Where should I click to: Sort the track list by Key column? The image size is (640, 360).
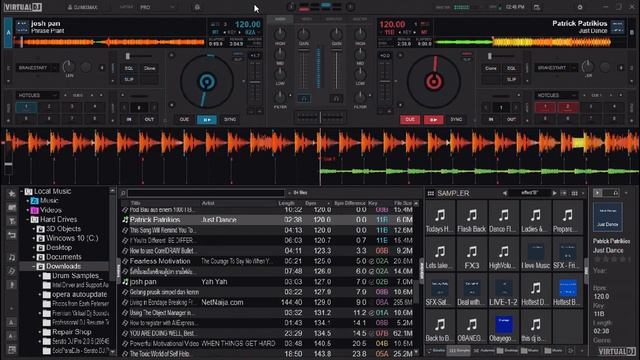coord(373,203)
